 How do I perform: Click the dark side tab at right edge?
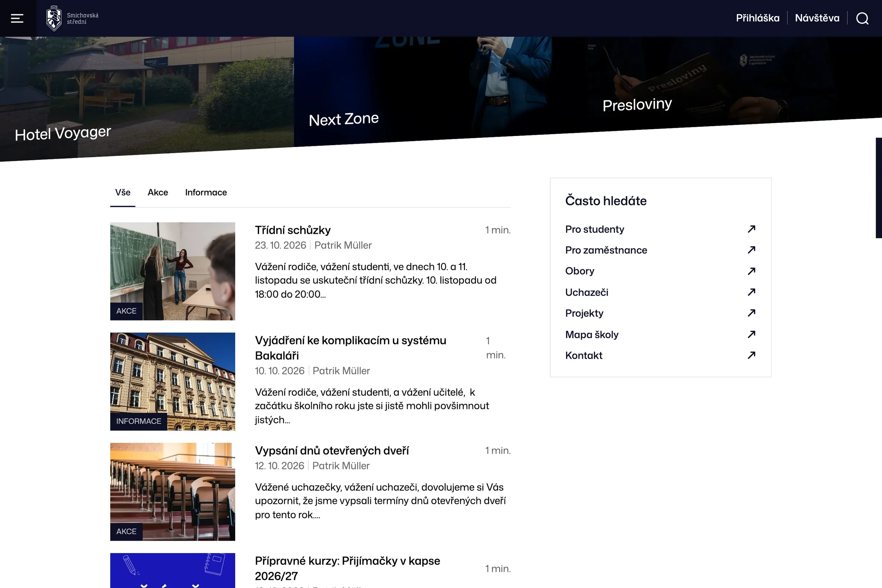(879, 188)
